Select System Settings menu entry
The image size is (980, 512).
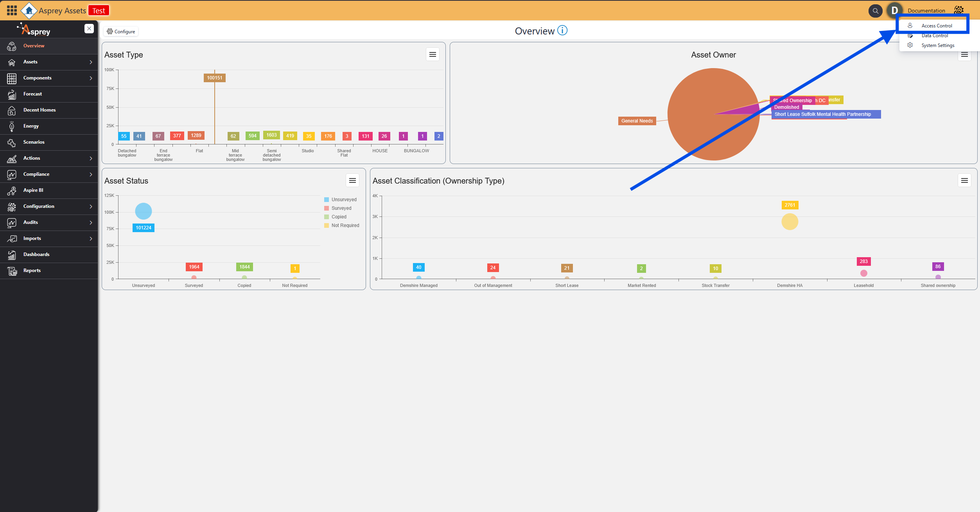[x=937, y=45]
